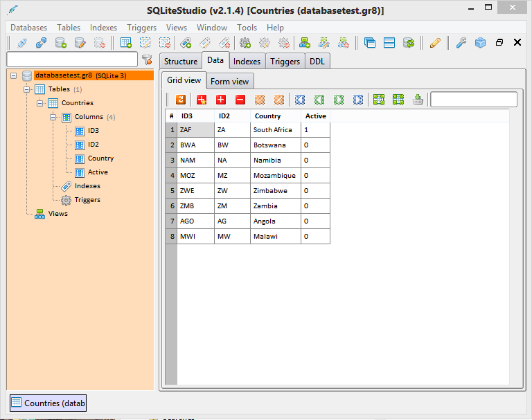Collapse the Columns node under Countries

click(x=53, y=117)
